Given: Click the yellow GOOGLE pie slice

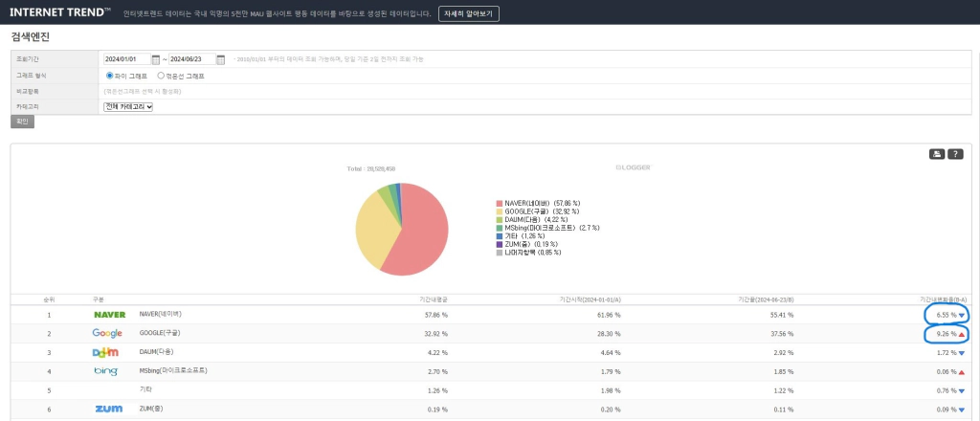Looking at the screenshot, I should [x=375, y=228].
